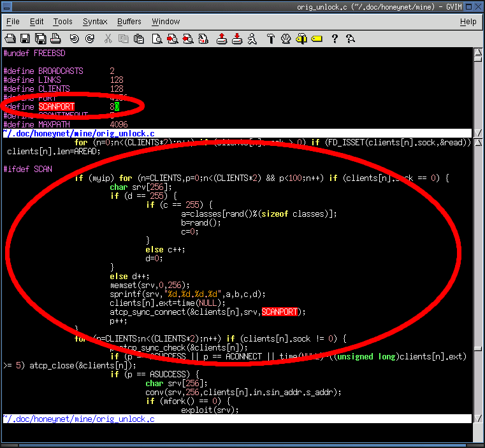Image resolution: width=485 pixels, height=448 pixels.
Task: Click '#undef FREEBSD' line
Action: click(34, 54)
